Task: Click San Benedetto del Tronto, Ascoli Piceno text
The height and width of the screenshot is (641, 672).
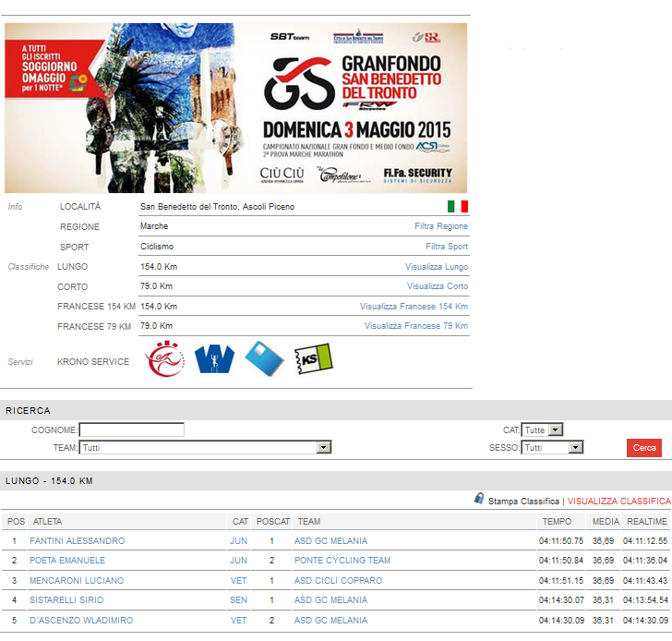Action: pos(217,207)
